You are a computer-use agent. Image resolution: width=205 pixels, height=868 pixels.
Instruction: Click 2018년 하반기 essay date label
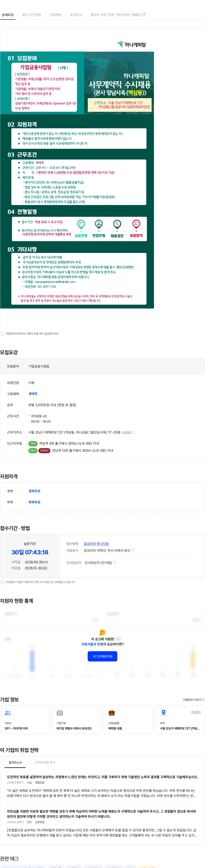point(15,782)
